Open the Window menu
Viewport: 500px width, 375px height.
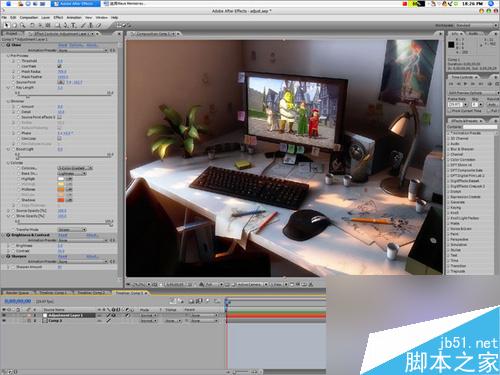click(102, 17)
